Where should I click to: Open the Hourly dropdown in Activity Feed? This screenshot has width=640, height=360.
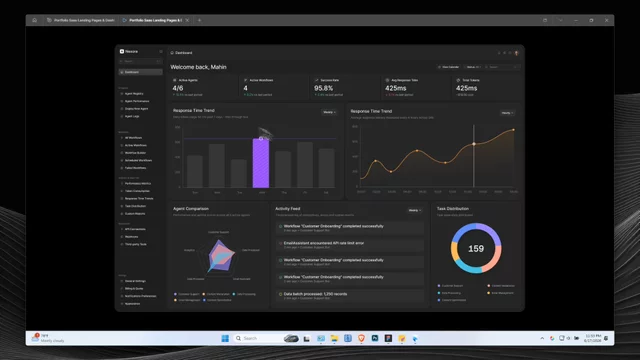[x=415, y=210]
